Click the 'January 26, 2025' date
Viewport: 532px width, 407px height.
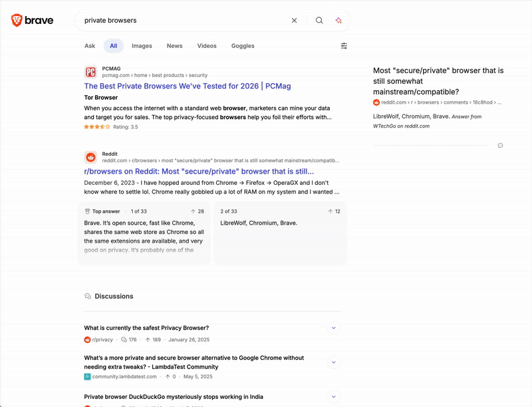(x=189, y=340)
